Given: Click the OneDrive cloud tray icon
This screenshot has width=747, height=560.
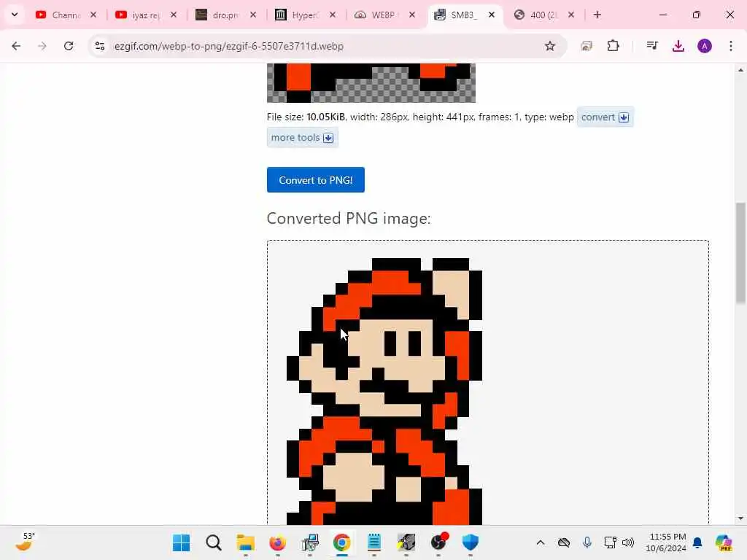Looking at the screenshot, I should (564, 542).
